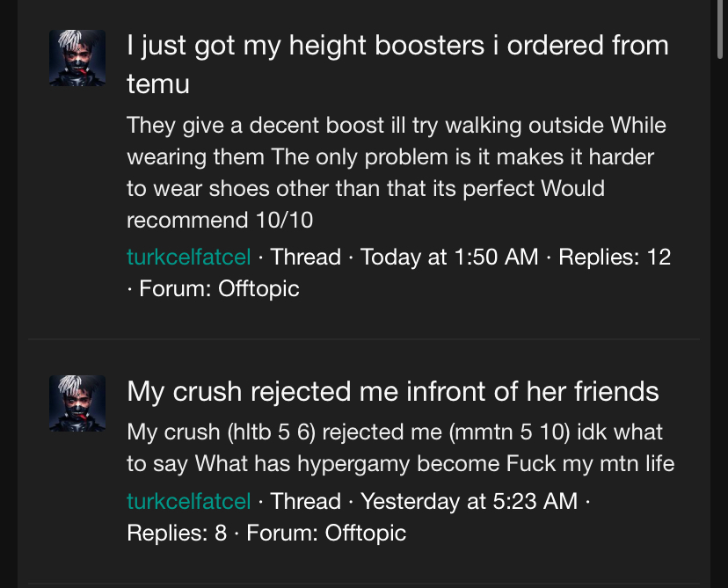728x588 pixels.
Task: Open avatar beside the height boosters thread
Action: tap(77, 58)
